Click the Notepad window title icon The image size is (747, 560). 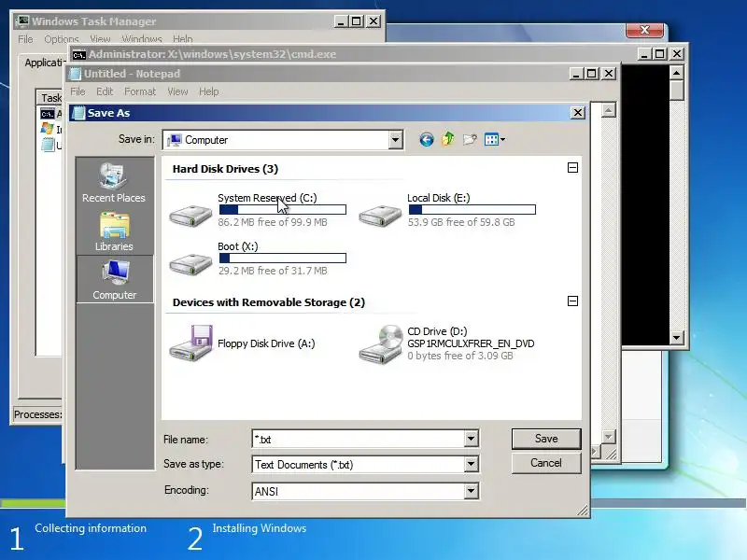pyautogui.click(x=76, y=74)
